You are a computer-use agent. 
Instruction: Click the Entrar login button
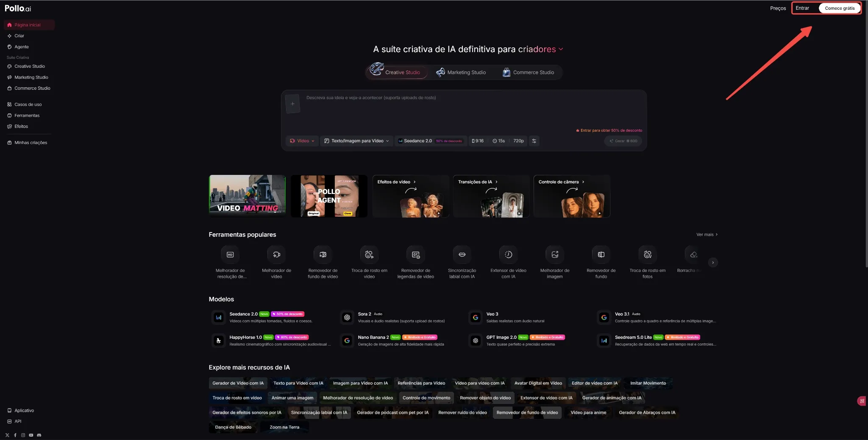point(802,8)
